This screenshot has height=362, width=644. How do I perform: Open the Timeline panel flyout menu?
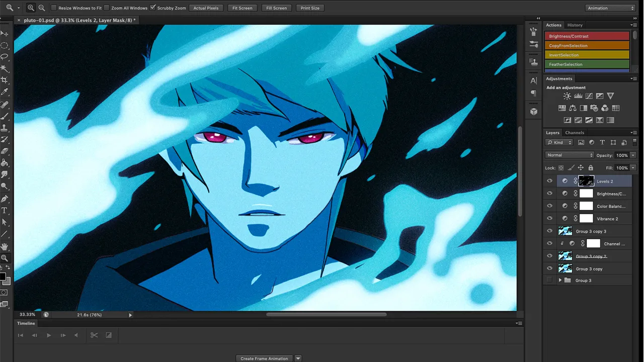point(518,324)
